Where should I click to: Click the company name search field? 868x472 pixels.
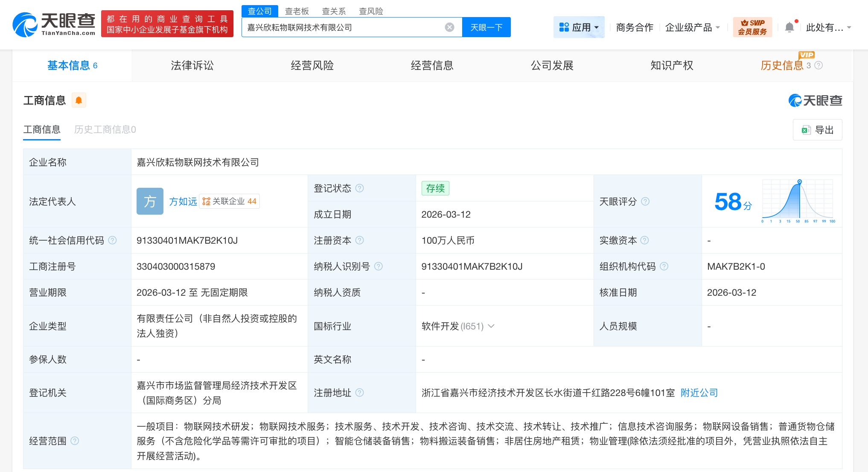341,27
